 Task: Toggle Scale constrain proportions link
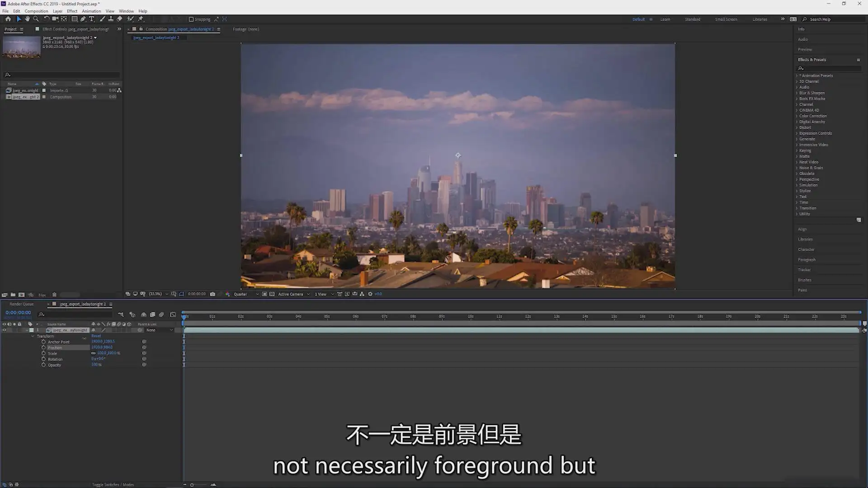(94, 353)
